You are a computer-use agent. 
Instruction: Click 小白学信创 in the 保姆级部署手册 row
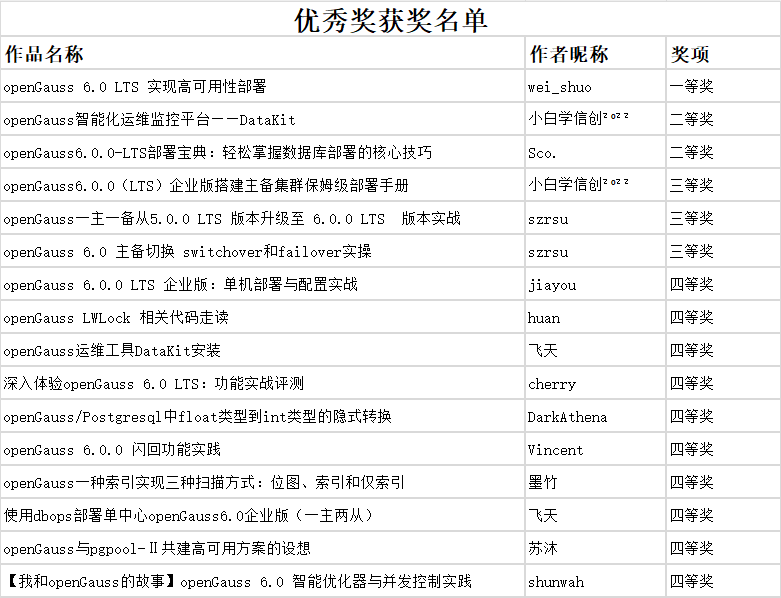tap(578, 185)
